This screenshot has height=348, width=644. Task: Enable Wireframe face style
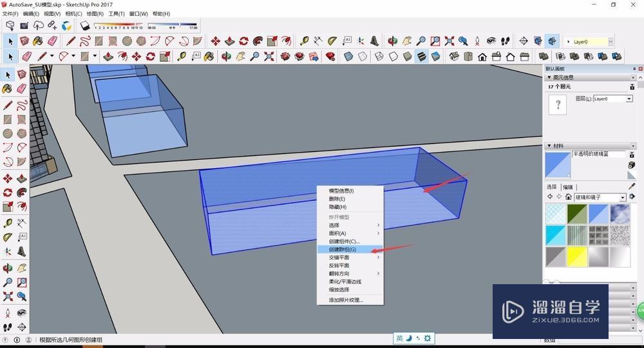pyautogui.click(x=379, y=56)
